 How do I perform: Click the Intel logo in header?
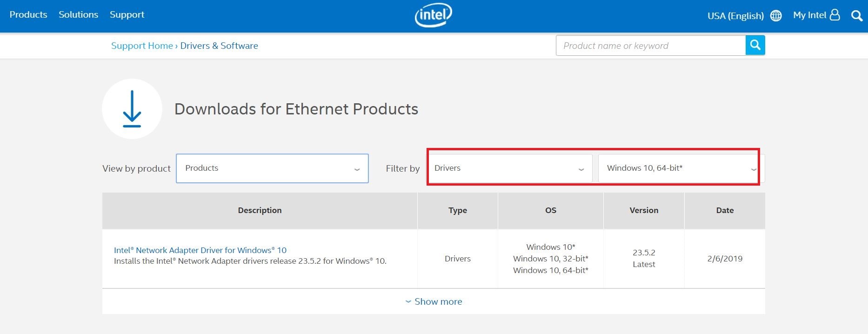click(x=433, y=15)
